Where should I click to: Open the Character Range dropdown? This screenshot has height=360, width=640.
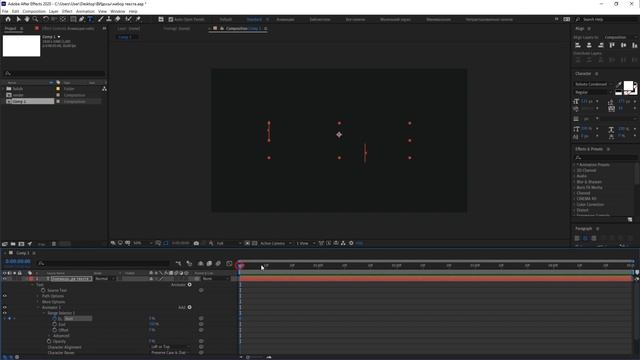coord(170,353)
